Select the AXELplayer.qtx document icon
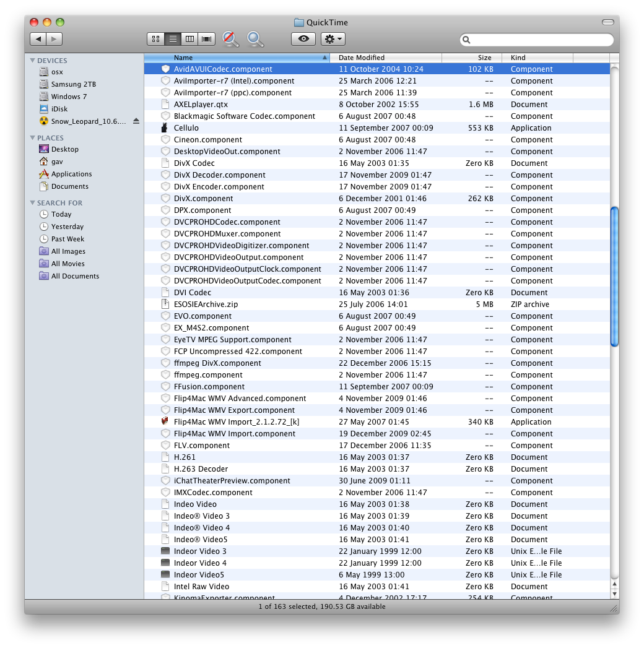The height and width of the screenshot is (648, 644). tap(165, 104)
